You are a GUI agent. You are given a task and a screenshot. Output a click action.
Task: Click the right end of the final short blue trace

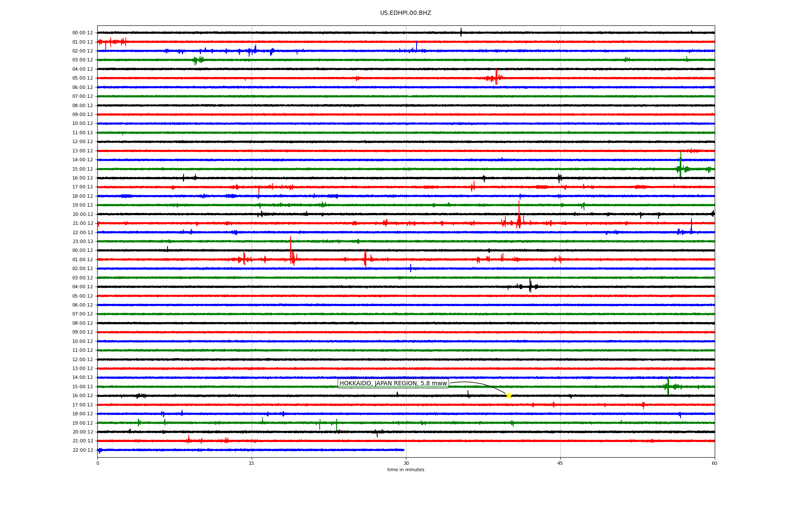coord(403,450)
